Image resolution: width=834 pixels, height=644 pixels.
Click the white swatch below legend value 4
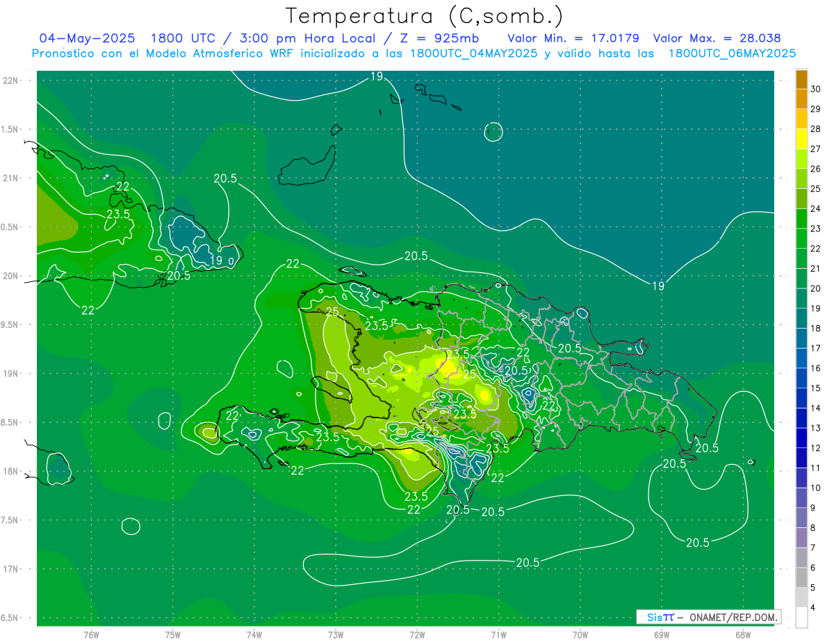coord(801,618)
